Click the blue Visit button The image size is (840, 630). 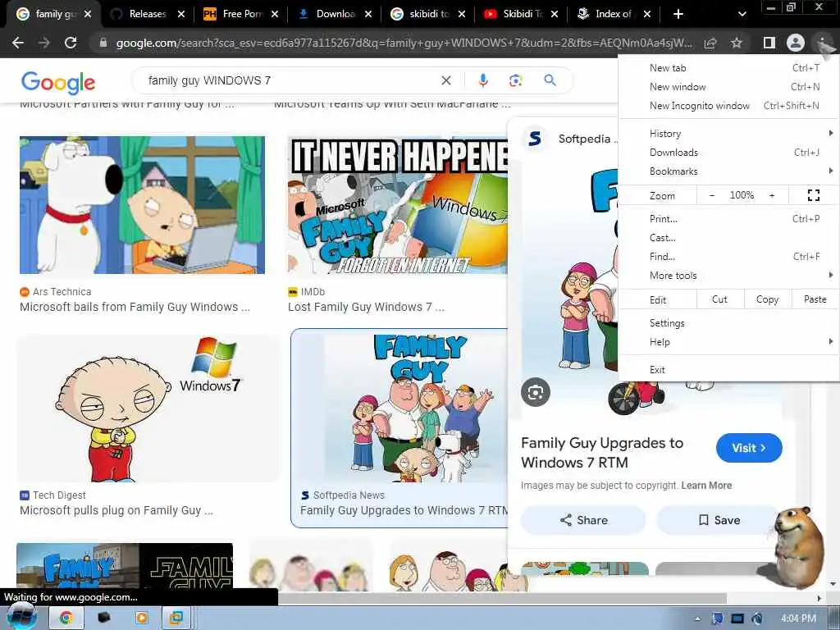point(749,448)
